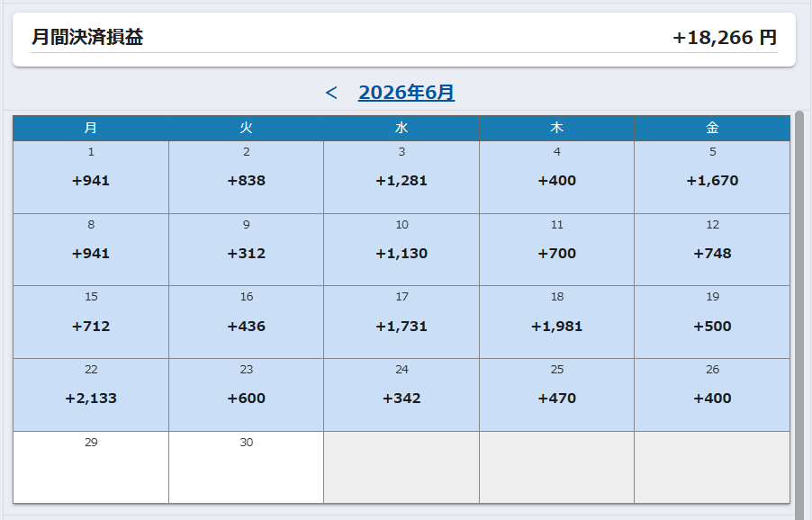This screenshot has width=812, height=520.
Task: Click the 月 Monday column header
Action: click(x=91, y=128)
